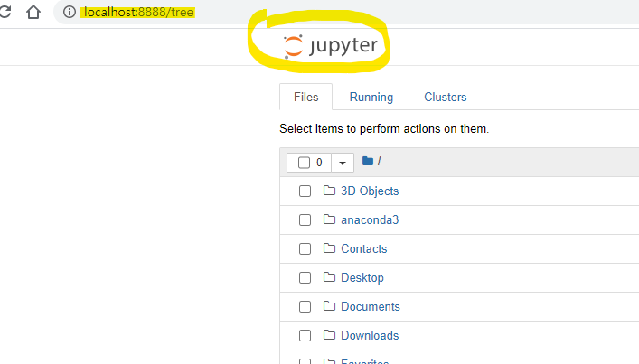The image size is (639, 364).
Task: Click the 3D Objects folder icon
Action: coord(329,191)
